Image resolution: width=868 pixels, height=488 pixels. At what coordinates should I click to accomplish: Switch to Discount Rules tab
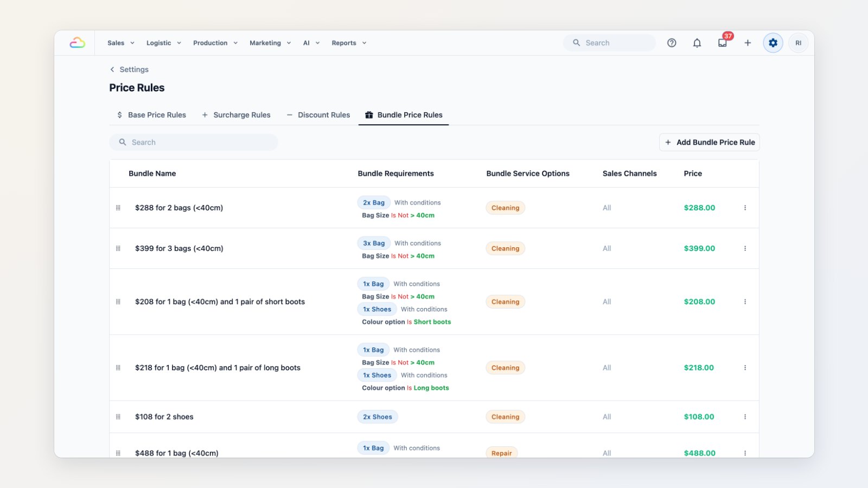pos(318,115)
